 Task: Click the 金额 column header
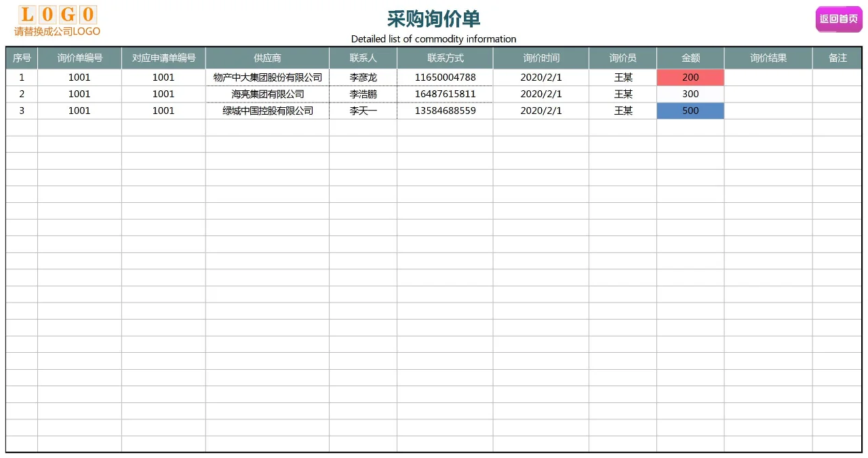(690, 58)
